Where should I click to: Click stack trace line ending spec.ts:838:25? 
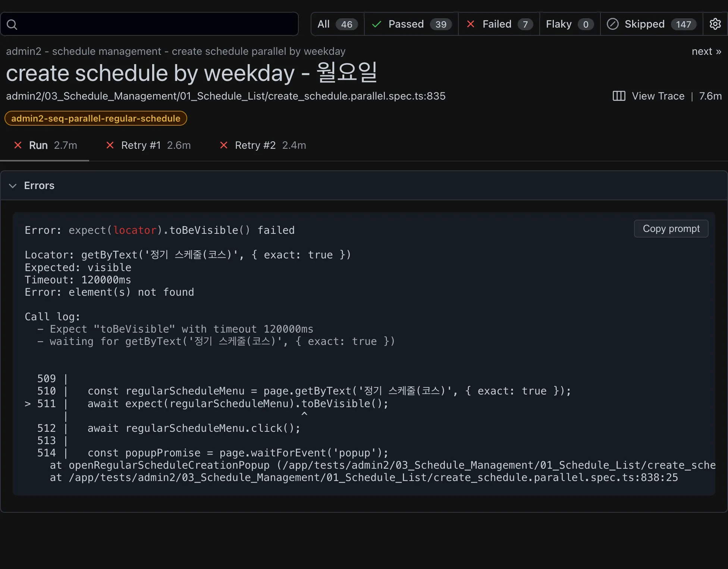tap(364, 478)
